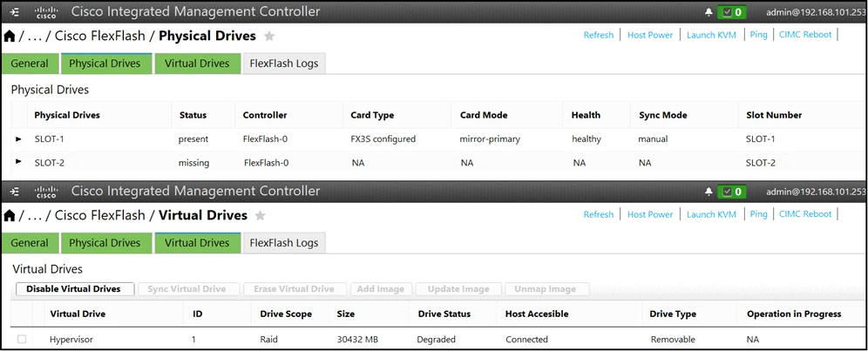Click the Erase Virtual Drive button
Image resolution: width=868 pixels, height=351 pixels.
coord(294,289)
